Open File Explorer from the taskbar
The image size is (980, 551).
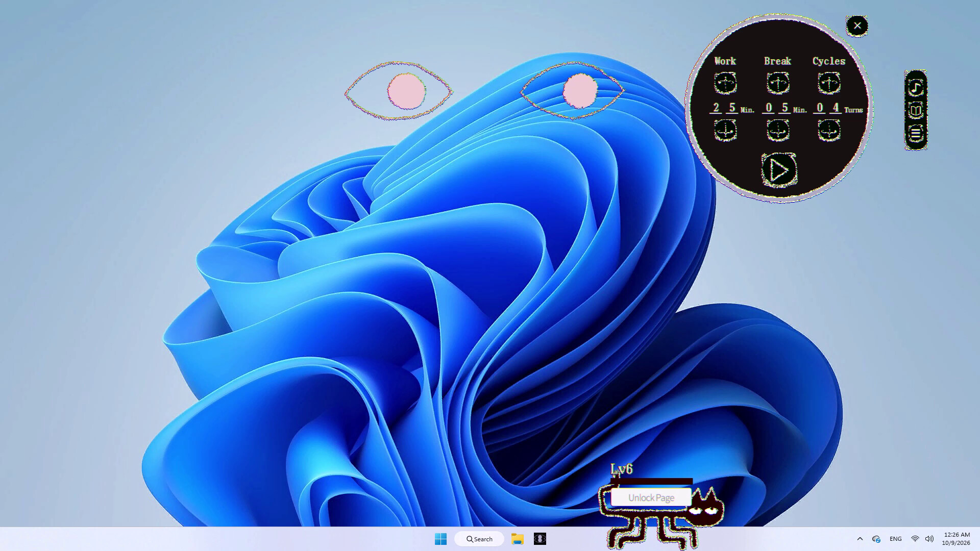tap(518, 539)
